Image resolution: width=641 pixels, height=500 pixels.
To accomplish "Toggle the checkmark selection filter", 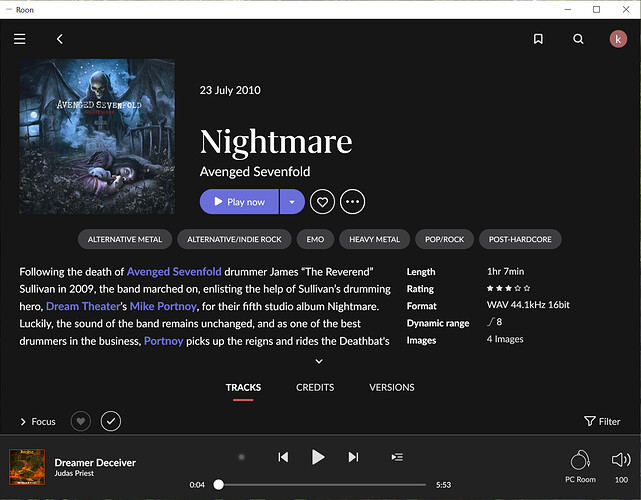I will (x=111, y=421).
